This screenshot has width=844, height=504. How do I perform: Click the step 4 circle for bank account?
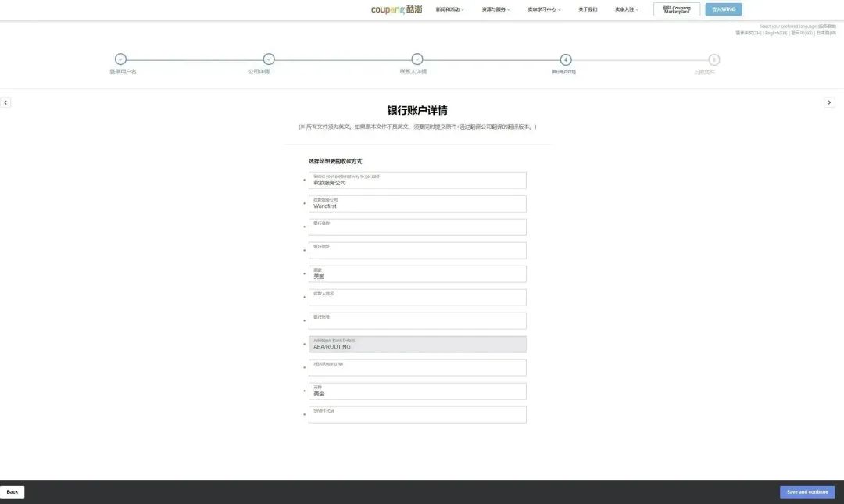pyautogui.click(x=566, y=59)
